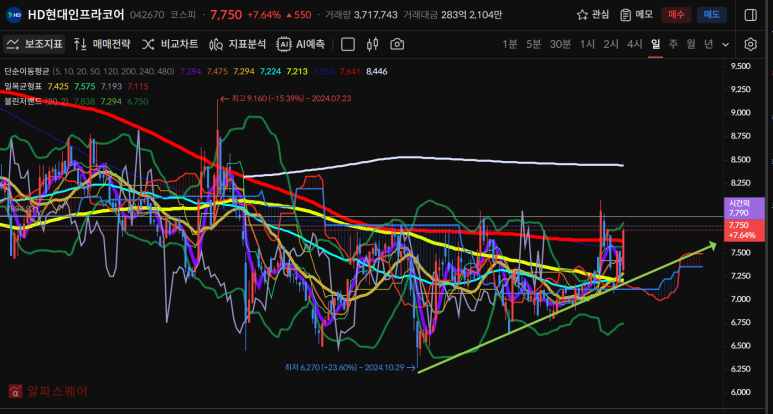Click the HD company logo icon
Screen dimensions: 773x414
tap(13, 15)
